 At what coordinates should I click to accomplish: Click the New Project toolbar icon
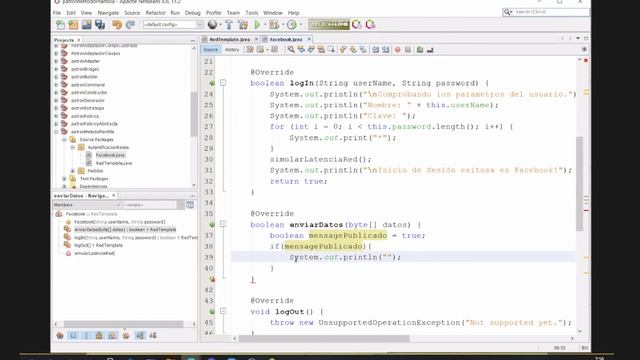(x=73, y=24)
